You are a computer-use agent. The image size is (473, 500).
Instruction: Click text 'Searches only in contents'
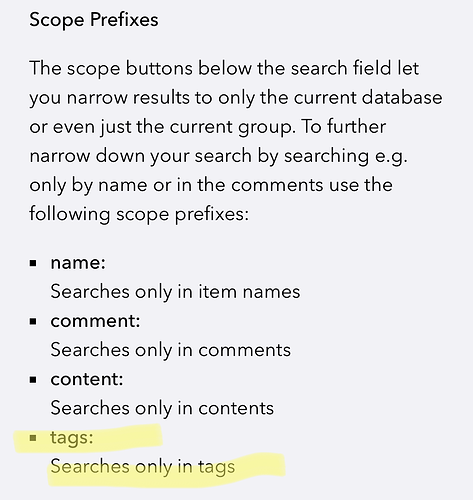coord(162,408)
